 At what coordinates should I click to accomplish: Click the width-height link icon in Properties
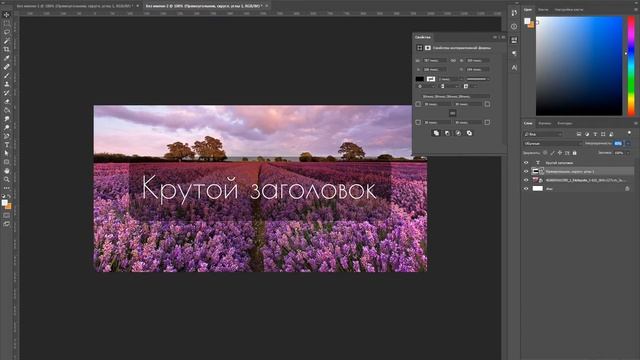pos(453,60)
